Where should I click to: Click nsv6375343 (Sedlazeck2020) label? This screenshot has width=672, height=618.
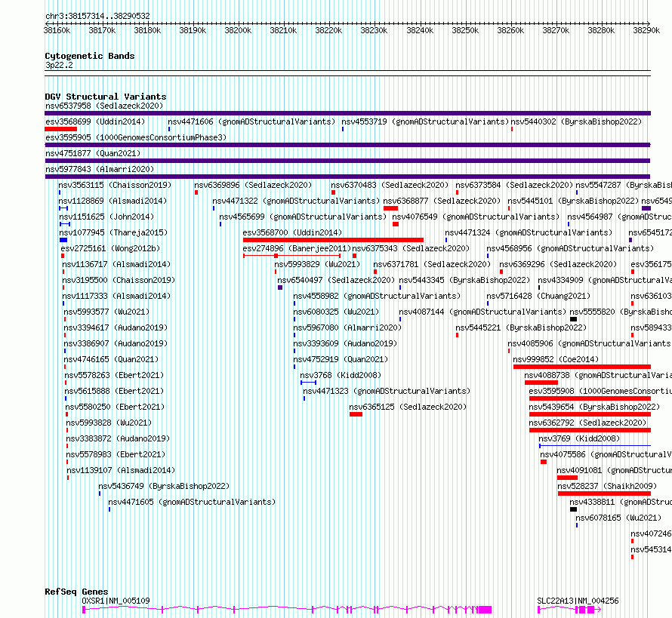point(411,248)
